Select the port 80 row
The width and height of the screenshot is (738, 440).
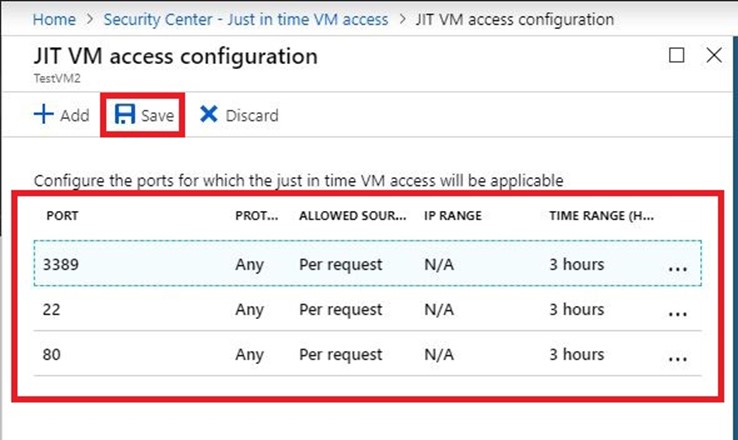pyautogui.click(x=368, y=354)
